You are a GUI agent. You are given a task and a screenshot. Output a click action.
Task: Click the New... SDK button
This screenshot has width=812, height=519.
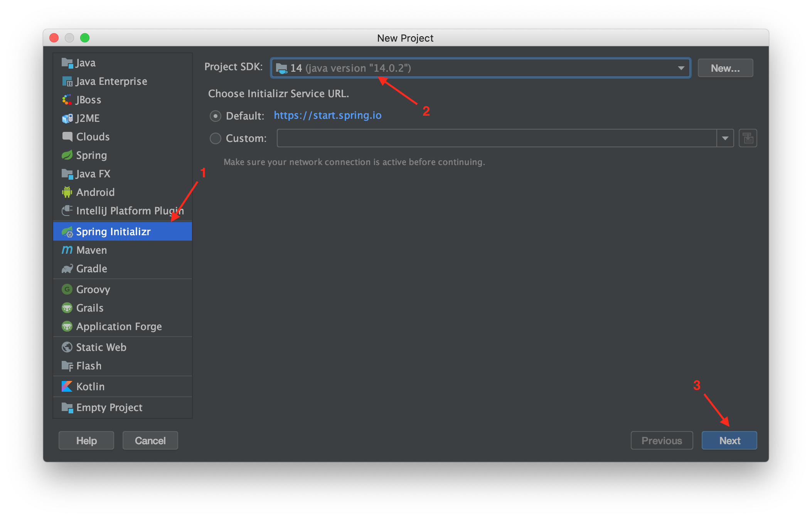tap(725, 68)
